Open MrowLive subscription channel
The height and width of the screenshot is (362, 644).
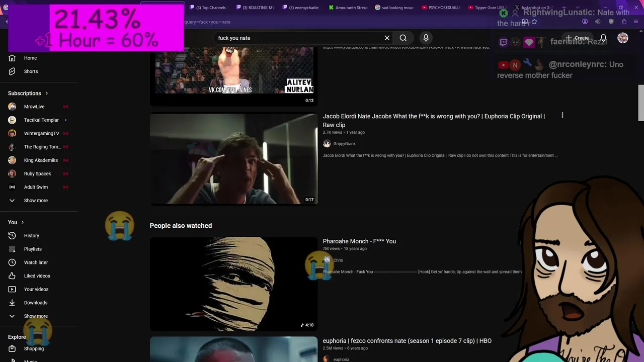pos(34,107)
